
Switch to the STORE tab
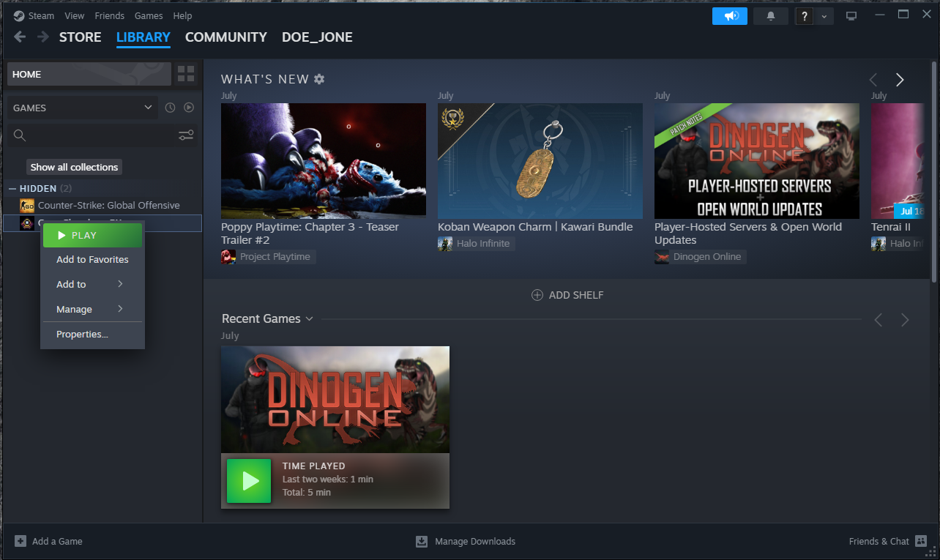(x=80, y=37)
